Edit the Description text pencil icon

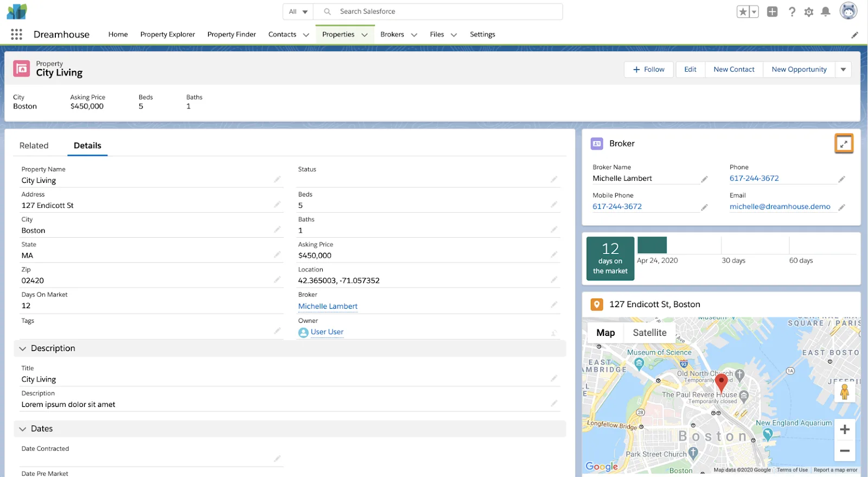(554, 403)
